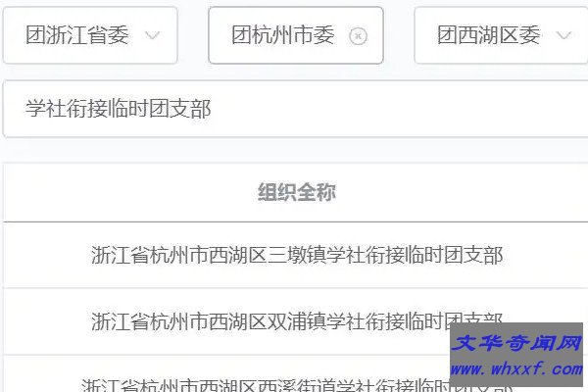
Task: Choose the 双浦镇学社衔接临时团支部 result
Action: (296, 321)
